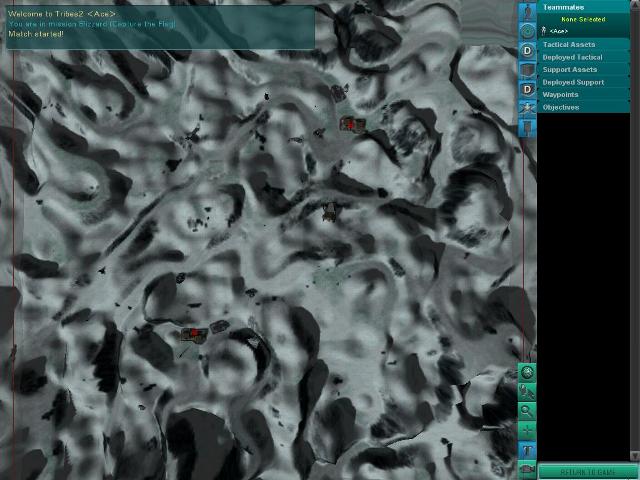Click the scrollbar down arrow
The image size is (640, 480).
[635, 456]
